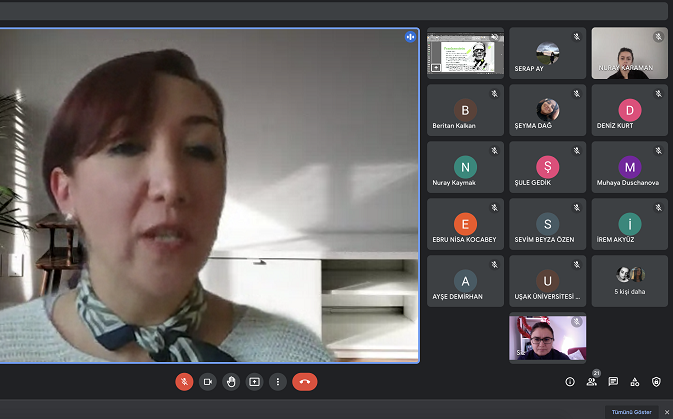The image size is (673, 419).
Task: Close the bottom notification bar
Action: pos(667,412)
